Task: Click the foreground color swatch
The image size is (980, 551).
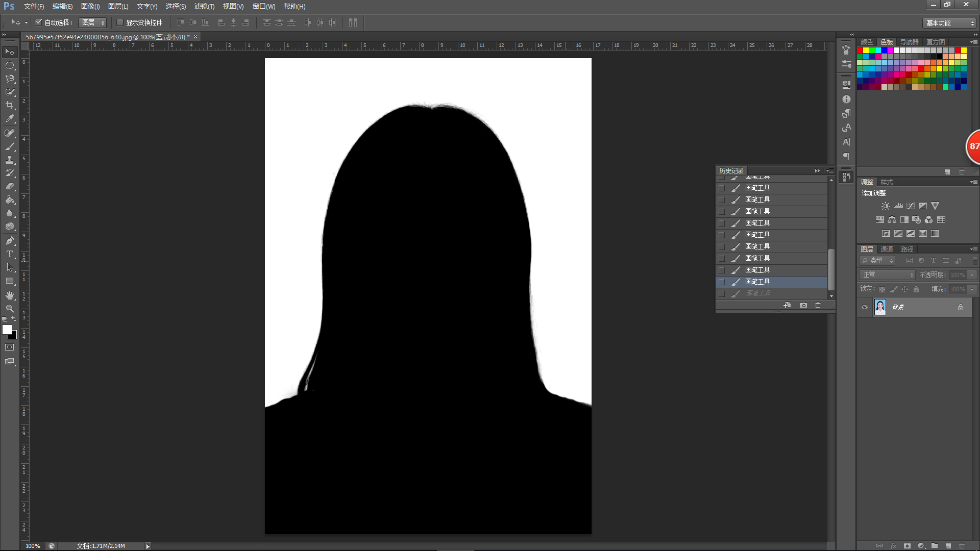Action: (x=7, y=330)
